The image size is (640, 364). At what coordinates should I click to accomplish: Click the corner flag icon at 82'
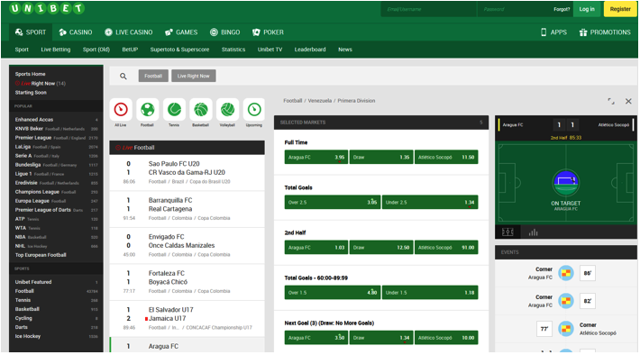coord(566,301)
